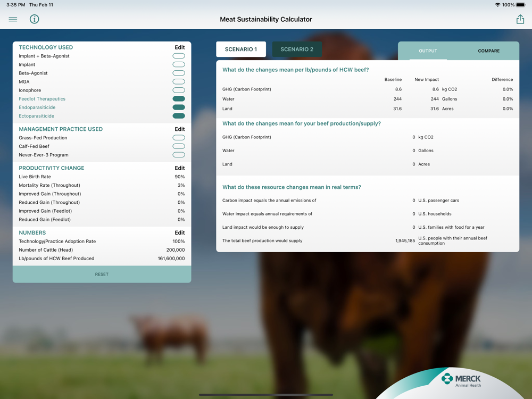
Task: Click the Difference column header
Action: coord(502,79)
